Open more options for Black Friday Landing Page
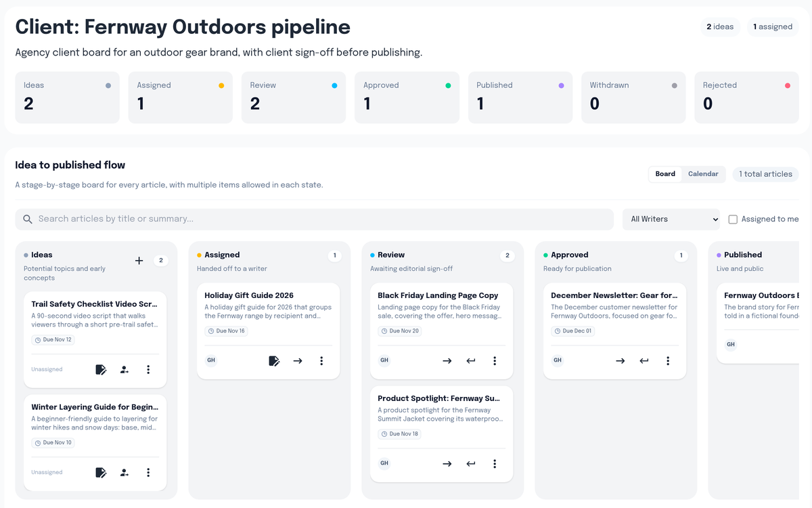The height and width of the screenshot is (508, 812). click(495, 361)
